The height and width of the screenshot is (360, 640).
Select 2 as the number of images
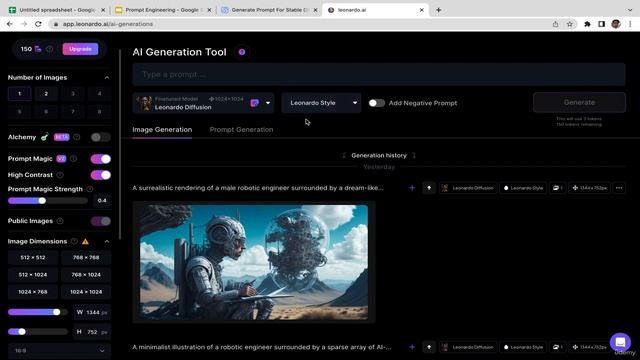click(46, 94)
